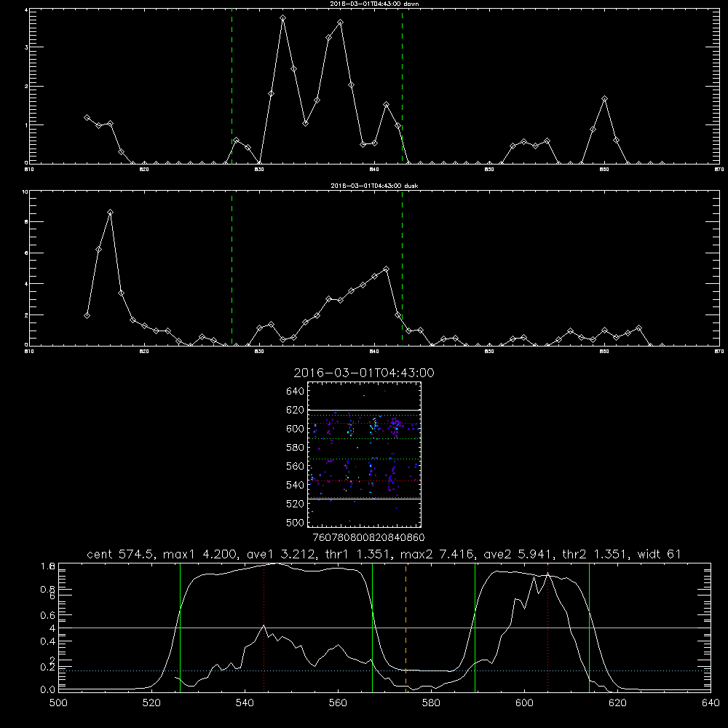Click the left green dashed line in the dawn plot

(232, 86)
